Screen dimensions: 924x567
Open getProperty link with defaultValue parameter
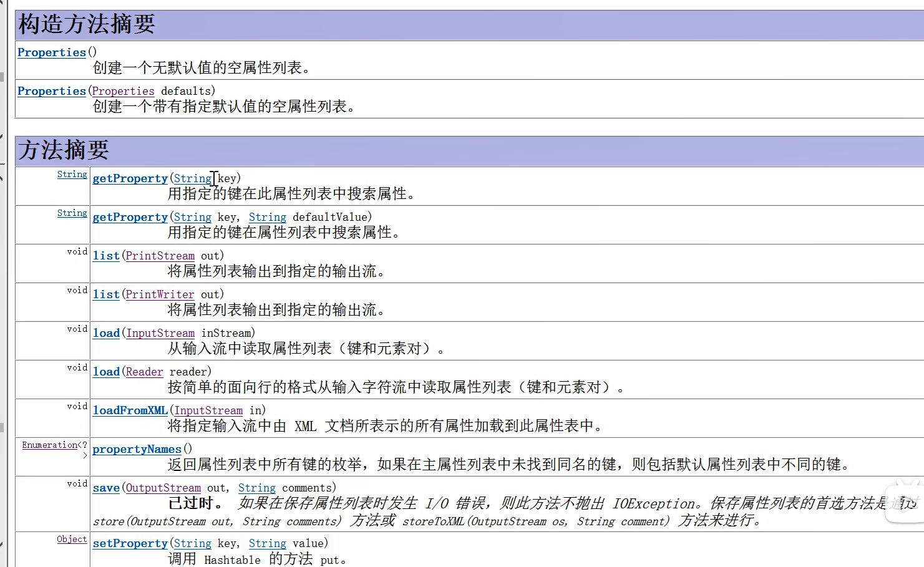coord(130,217)
